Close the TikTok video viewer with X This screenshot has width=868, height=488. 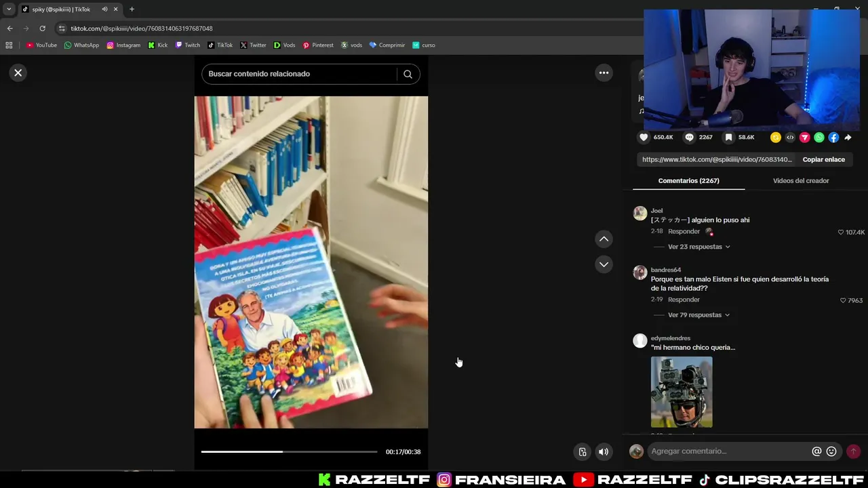coord(18,73)
